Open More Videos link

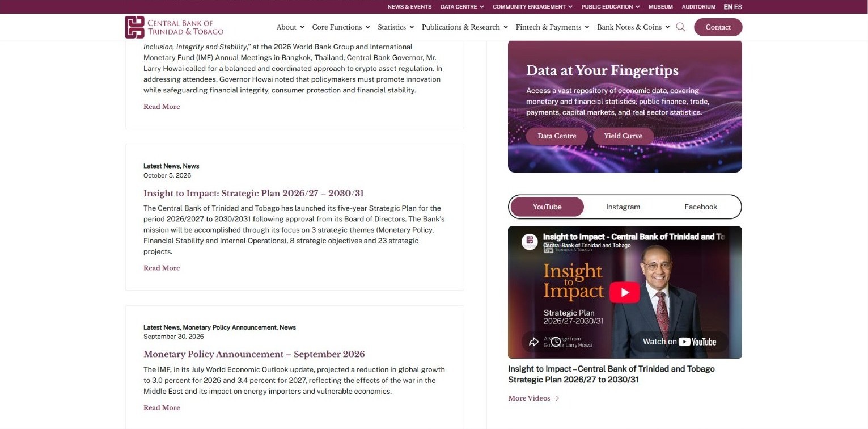pos(533,398)
